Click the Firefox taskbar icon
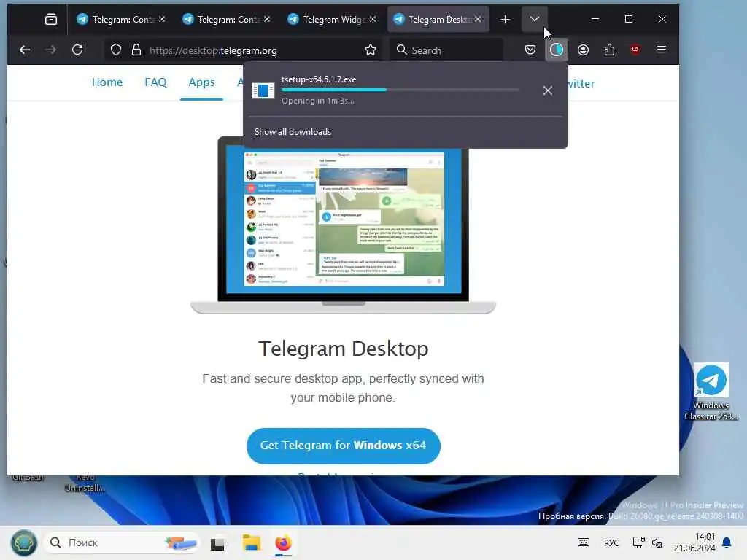Viewport: 747px width, 560px height. point(284,543)
